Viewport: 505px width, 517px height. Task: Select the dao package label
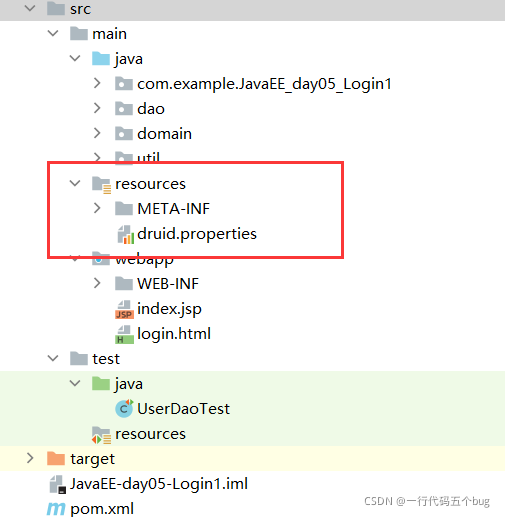[151, 109]
